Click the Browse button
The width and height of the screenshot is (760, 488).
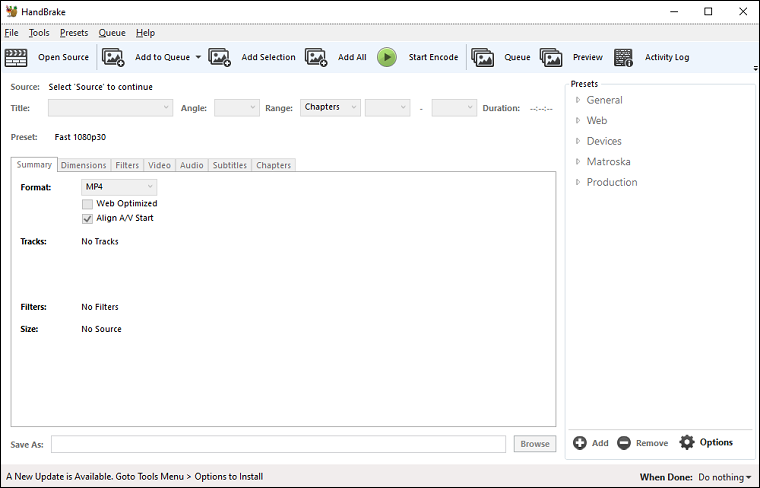pos(535,444)
